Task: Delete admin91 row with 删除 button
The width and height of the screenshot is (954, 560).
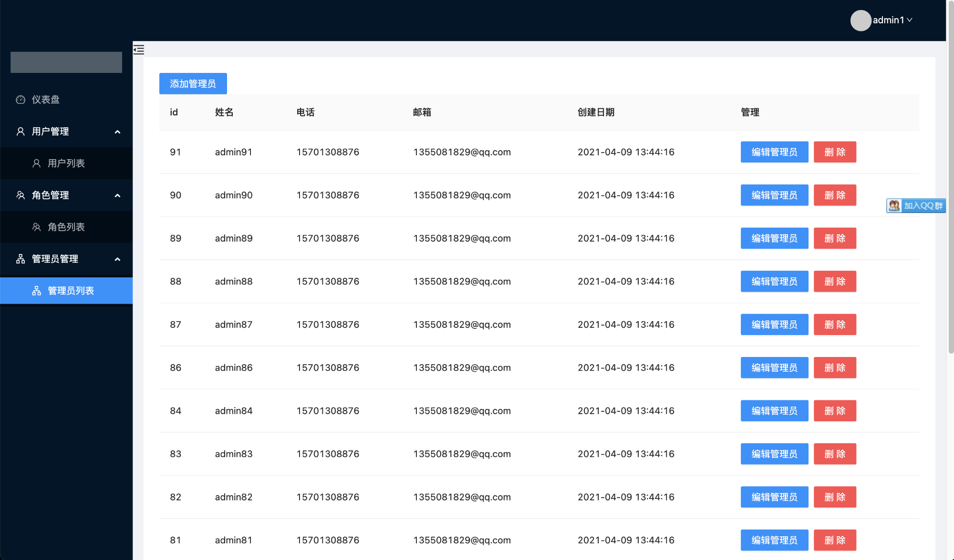Action: pos(835,152)
